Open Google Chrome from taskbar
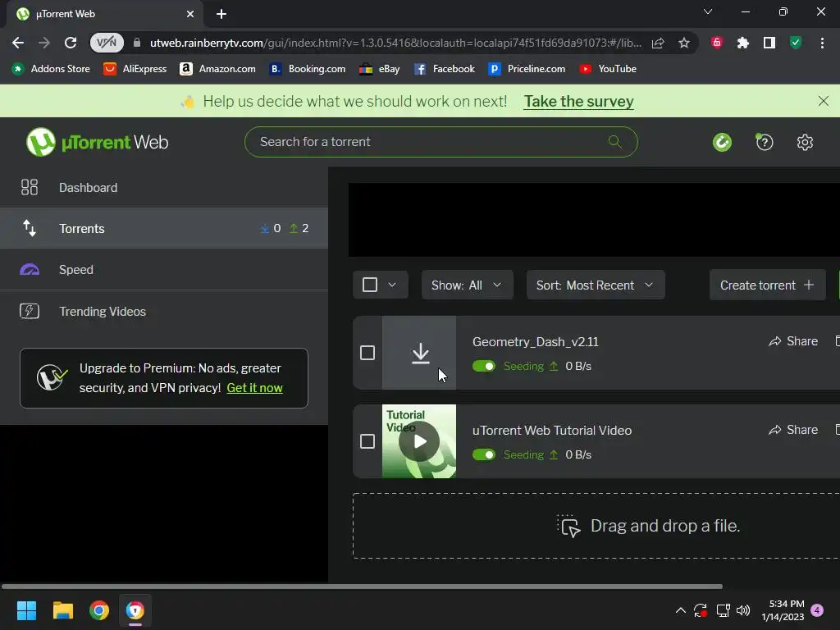The height and width of the screenshot is (630, 840). click(x=99, y=610)
